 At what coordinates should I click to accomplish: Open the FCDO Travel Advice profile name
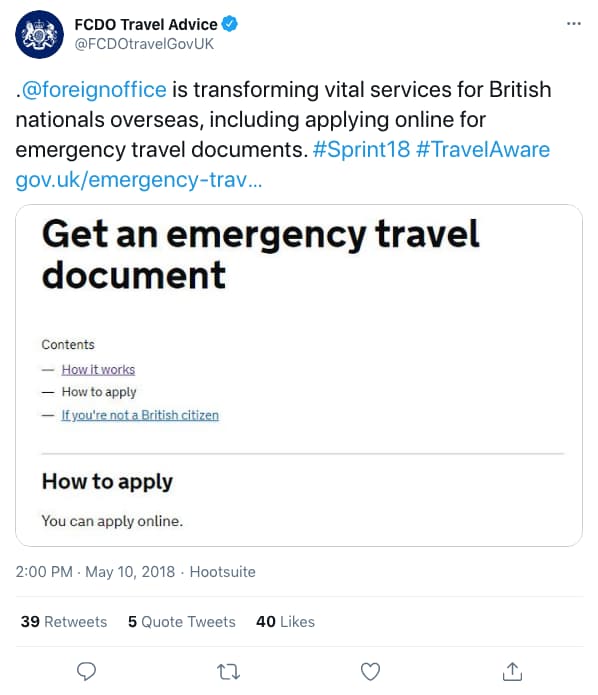click(x=146, y=24)
